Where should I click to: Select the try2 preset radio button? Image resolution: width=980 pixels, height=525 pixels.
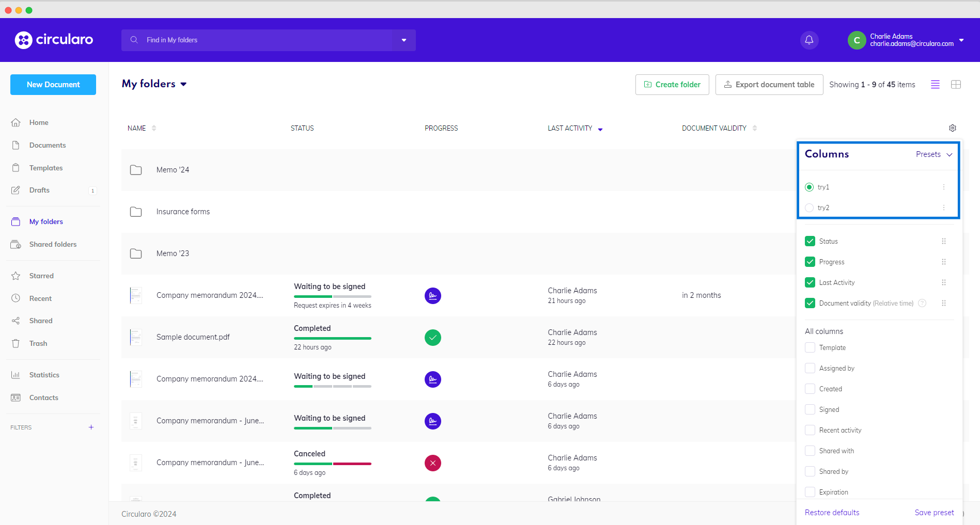pos(809,208)
